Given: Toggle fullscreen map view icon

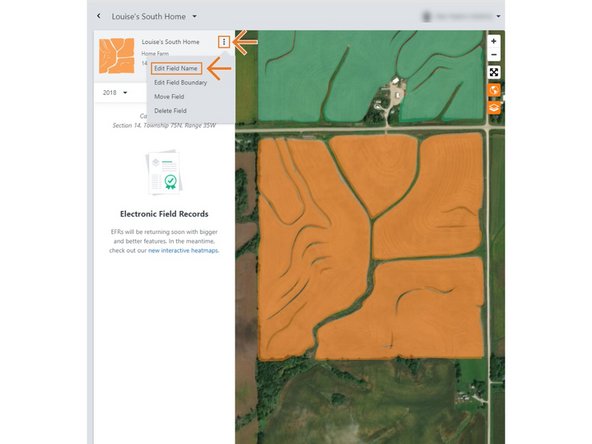Looking at the screenshot, I should pyautogui.click(x=494, y=72).
